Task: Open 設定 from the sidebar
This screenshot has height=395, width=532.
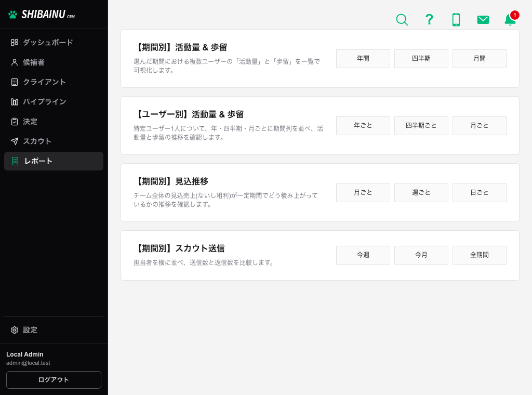Action: pos(54,330)
